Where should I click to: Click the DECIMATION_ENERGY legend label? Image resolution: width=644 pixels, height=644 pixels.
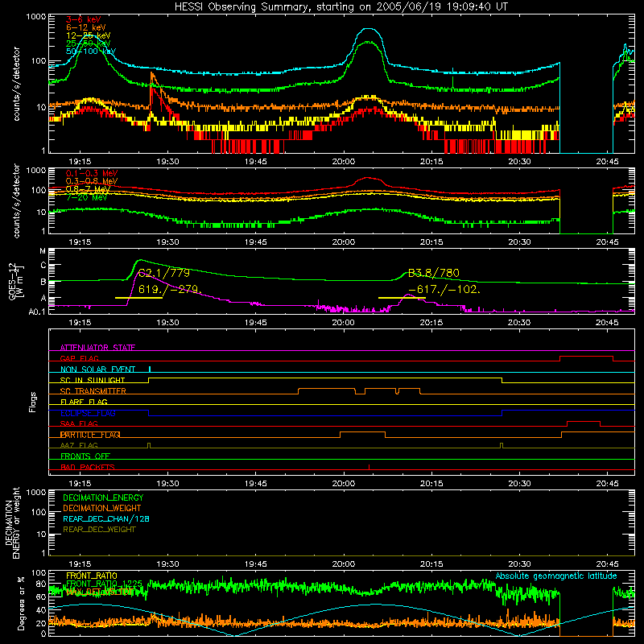click(103, 497)
